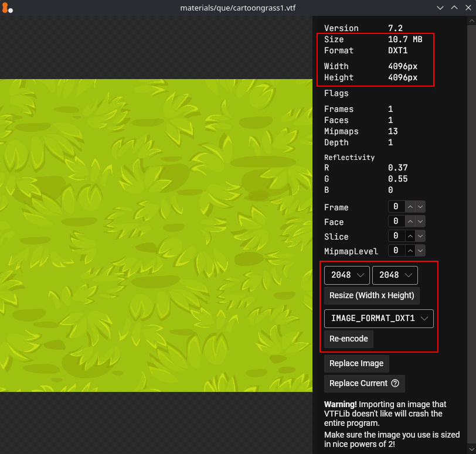476x454 pixels.
Task: Click the Resize (Width x Height) button
Action: [x=372, y=296]
